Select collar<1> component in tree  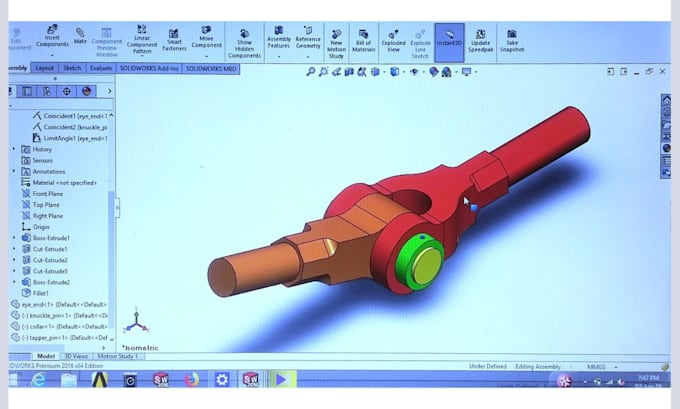point(59,326)
